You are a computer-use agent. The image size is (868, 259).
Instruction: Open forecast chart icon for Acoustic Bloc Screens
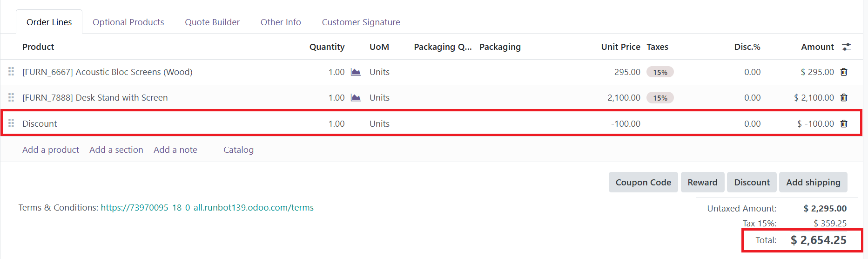pos(356,72)
